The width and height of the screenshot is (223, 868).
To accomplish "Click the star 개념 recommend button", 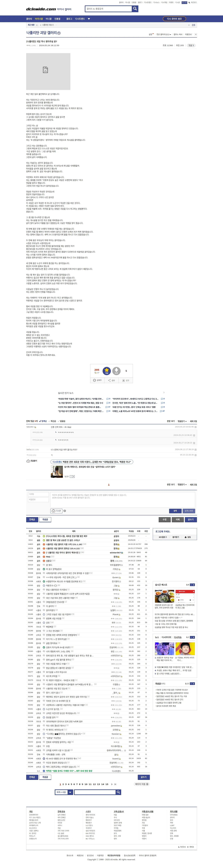I will point(107,371).
